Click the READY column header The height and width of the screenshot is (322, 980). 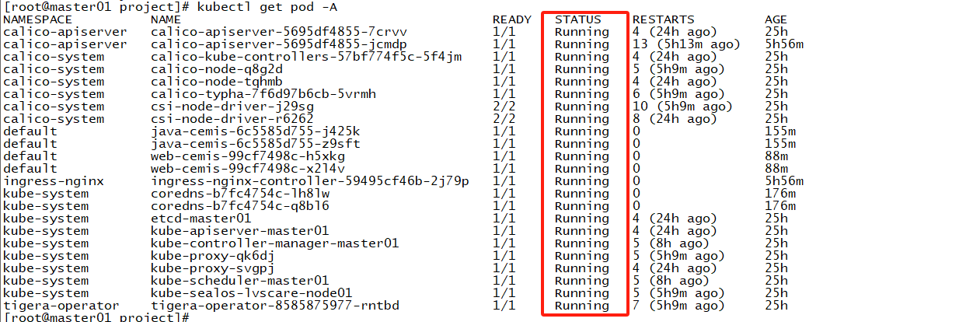point(512,19)
